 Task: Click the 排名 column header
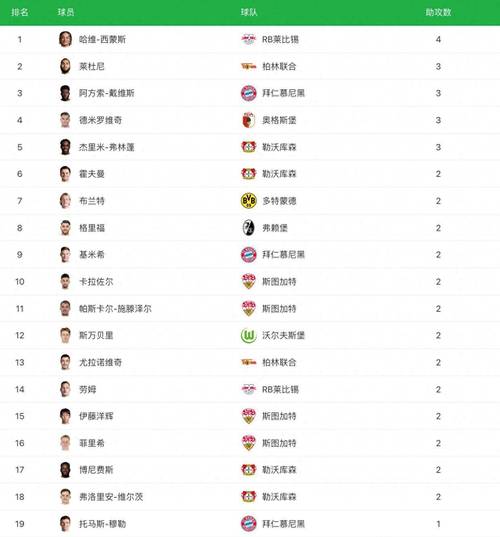click(x=20, y=12)
